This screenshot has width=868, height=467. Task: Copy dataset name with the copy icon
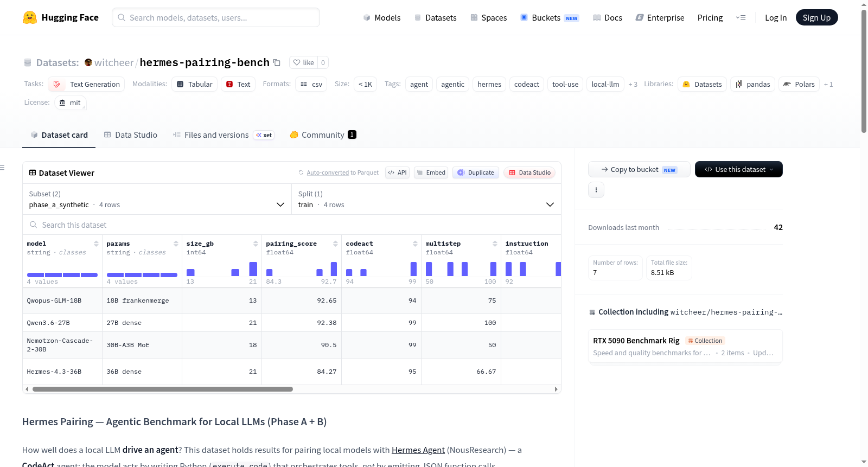277,62
